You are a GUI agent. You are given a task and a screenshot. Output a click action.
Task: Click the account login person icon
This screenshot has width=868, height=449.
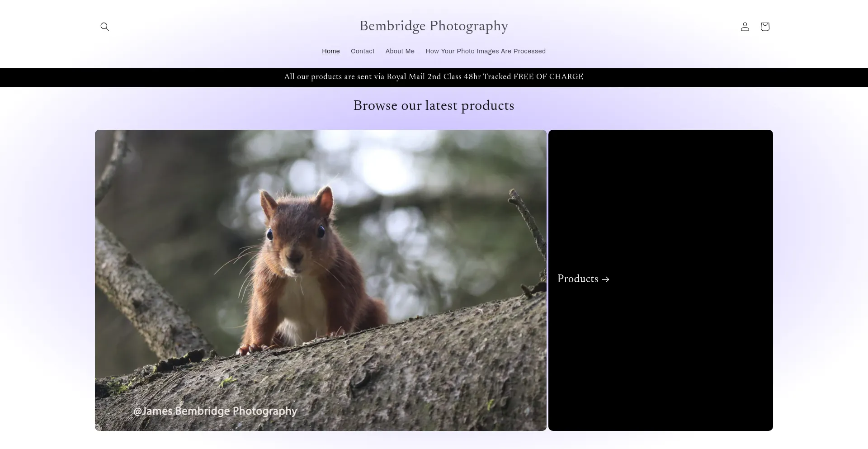point(745,27)
